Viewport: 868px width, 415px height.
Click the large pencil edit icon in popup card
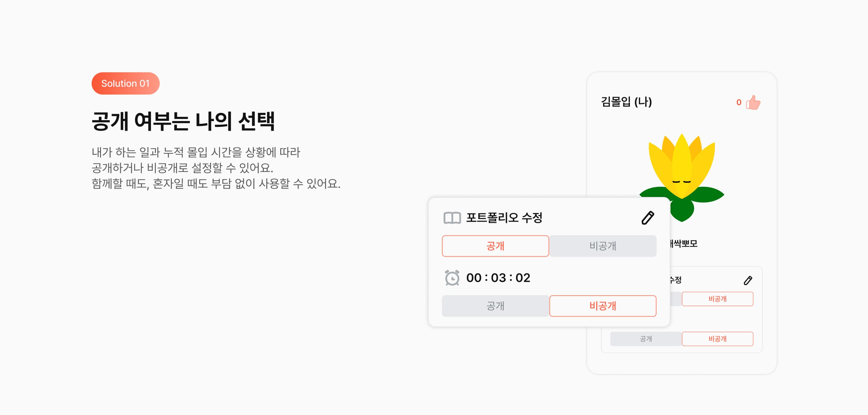tap(647, 218)
